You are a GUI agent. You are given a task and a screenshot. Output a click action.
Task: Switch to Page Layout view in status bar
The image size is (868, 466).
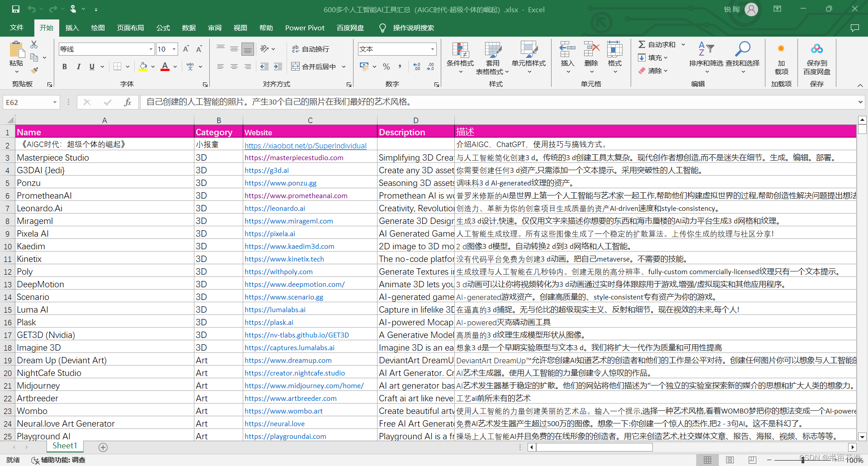click(x=730, y=460)
